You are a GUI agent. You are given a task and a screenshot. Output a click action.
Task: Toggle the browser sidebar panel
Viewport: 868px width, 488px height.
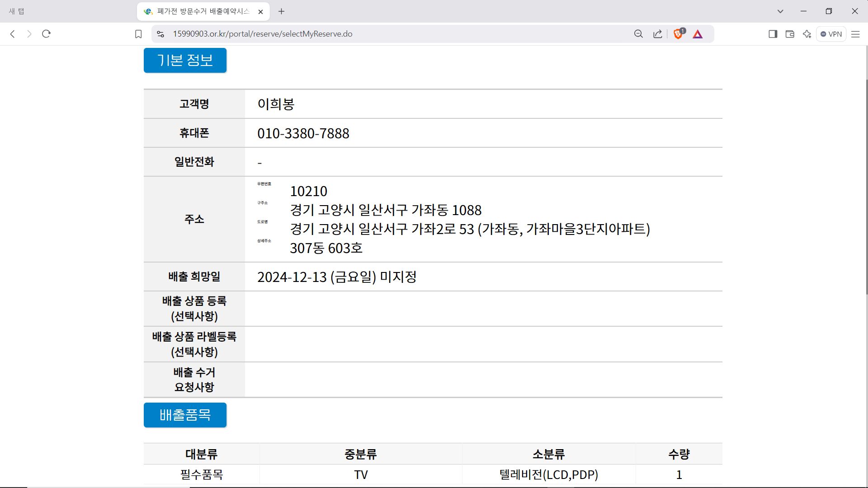click(773, 34)
